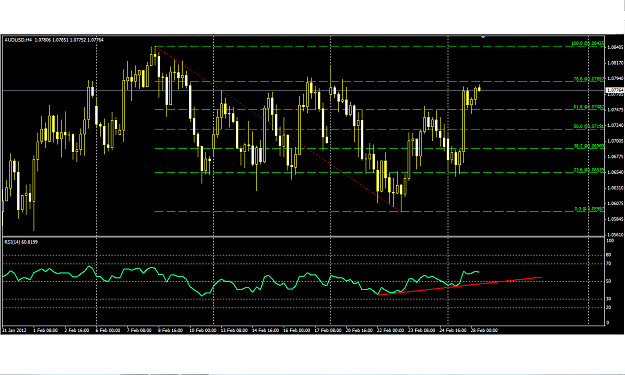Click the horizontal current price line
Screen dimensions: 625x375
tap(303, 91)
